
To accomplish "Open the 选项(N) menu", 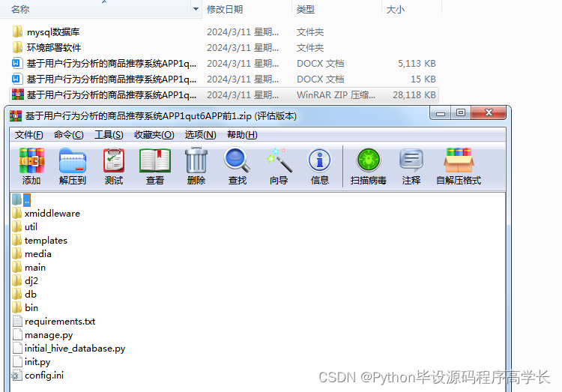I will click(201, 135).
